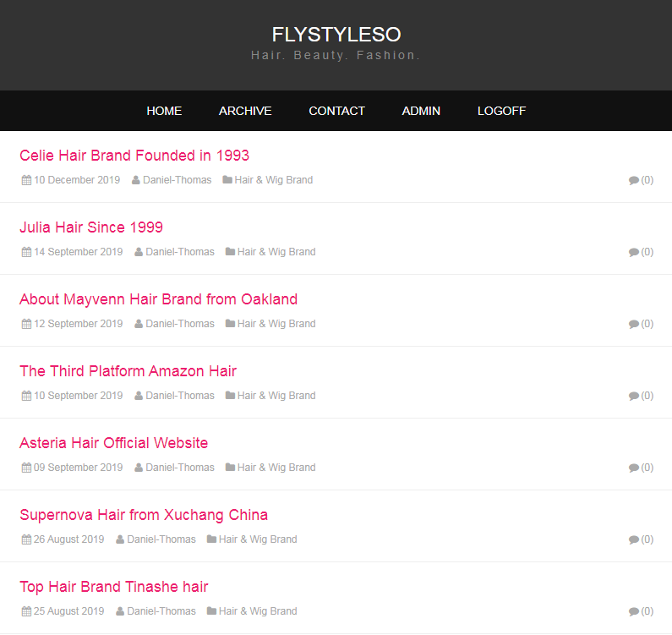The width and height of the screenshot is (672, 635).
Task: Open comments bubble for Amazon Hair post
Action: tap(634, 396)
